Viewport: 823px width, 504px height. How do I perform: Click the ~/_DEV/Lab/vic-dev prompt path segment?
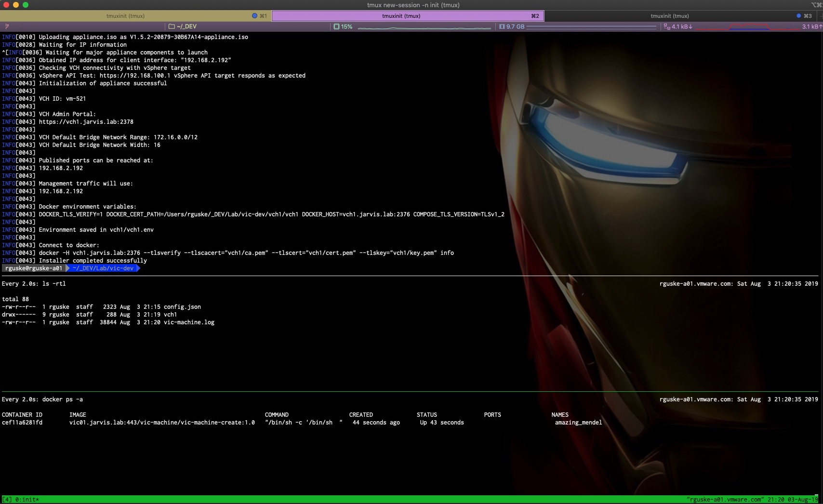(x=103, y=268)
